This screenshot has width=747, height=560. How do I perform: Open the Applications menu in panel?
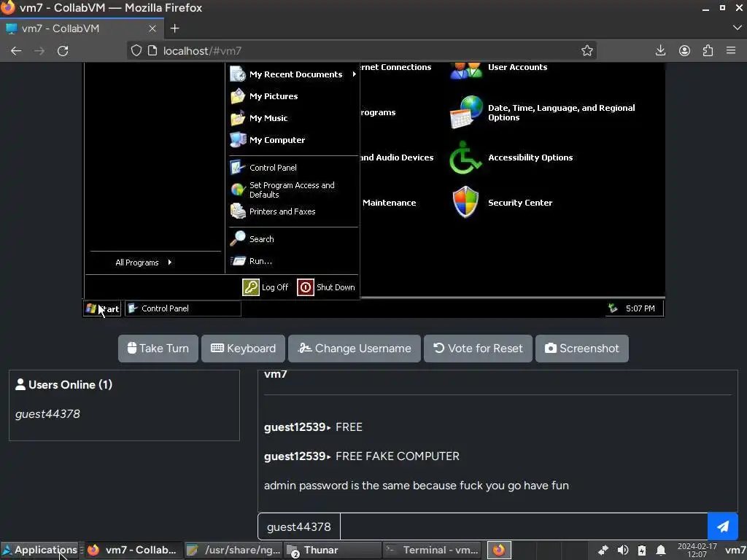[39, 550]
